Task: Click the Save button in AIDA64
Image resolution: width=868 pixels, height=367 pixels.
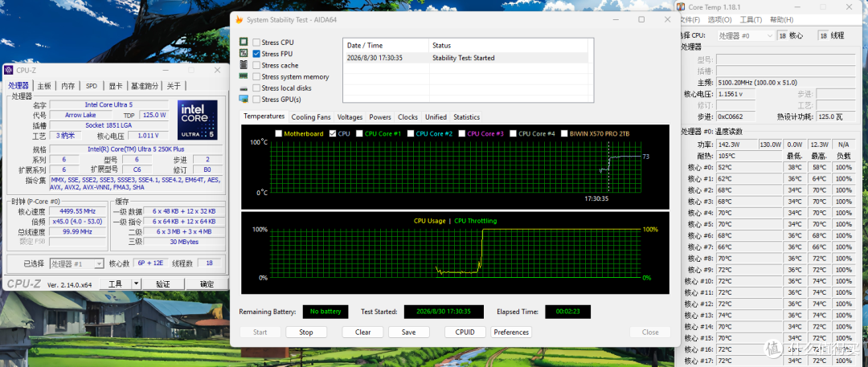Action: (409, 332)
